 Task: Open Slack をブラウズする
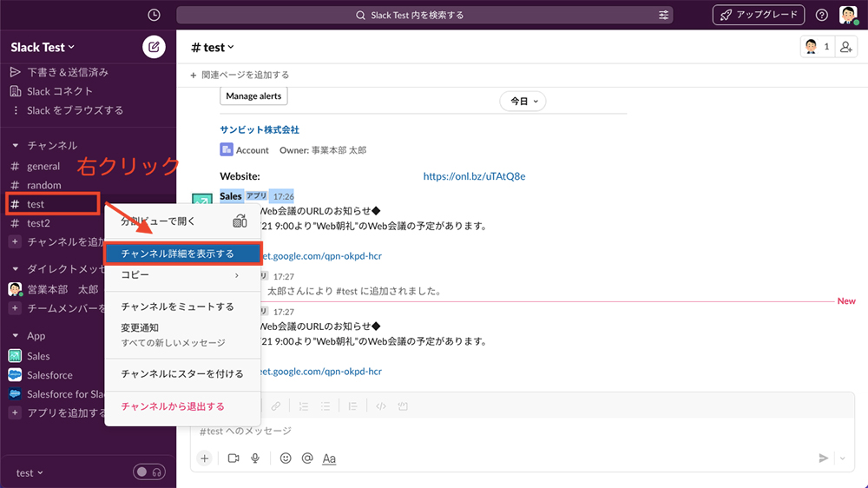pos(67,110)
